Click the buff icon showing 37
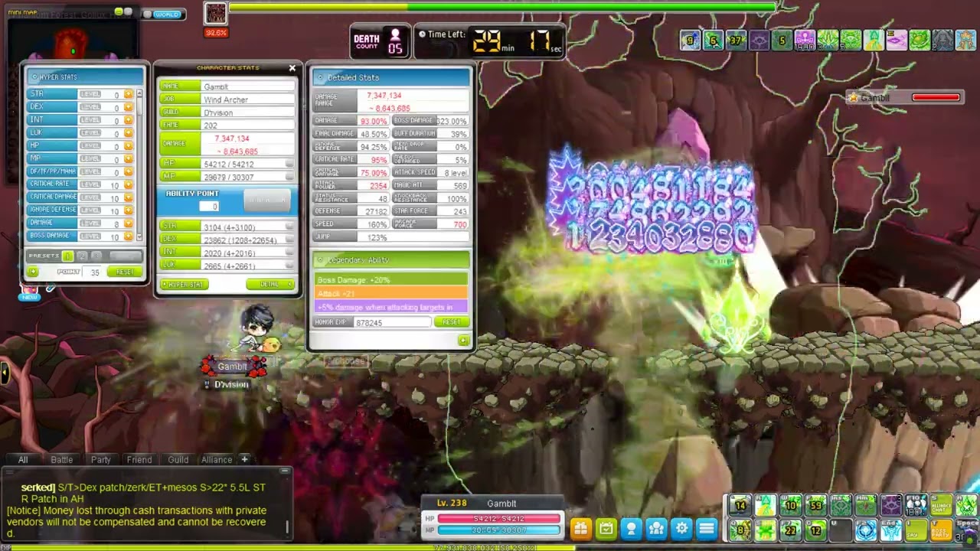Viewport: 980px width, 551px height. [x=736, y=40]
